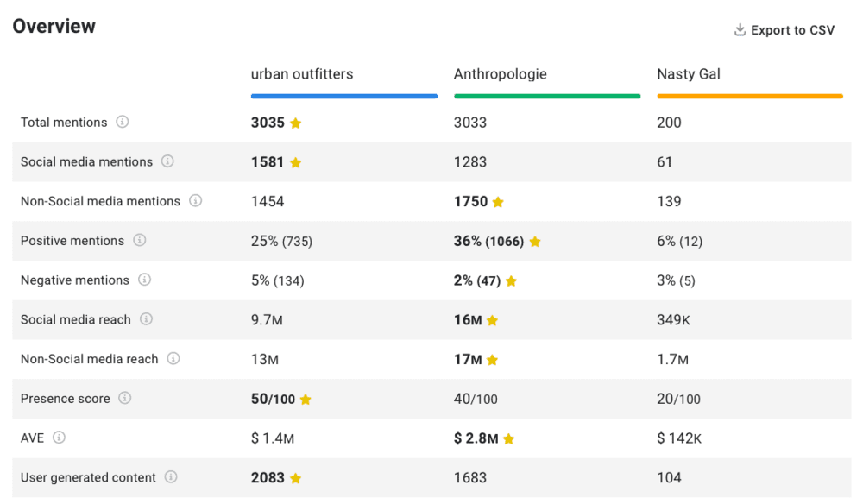This screenshot has width=863, height=504.
Task: Click the star beside 16M reach
Action: pos(493,320)
